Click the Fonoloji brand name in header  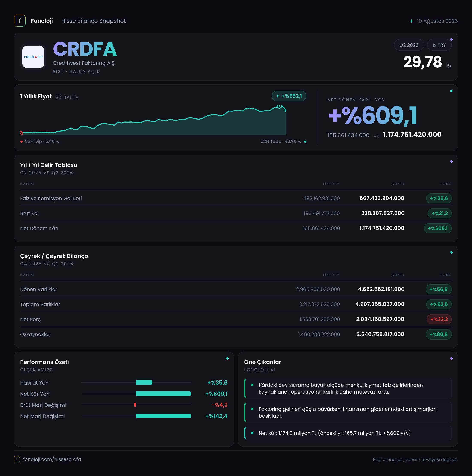point(42,21)
